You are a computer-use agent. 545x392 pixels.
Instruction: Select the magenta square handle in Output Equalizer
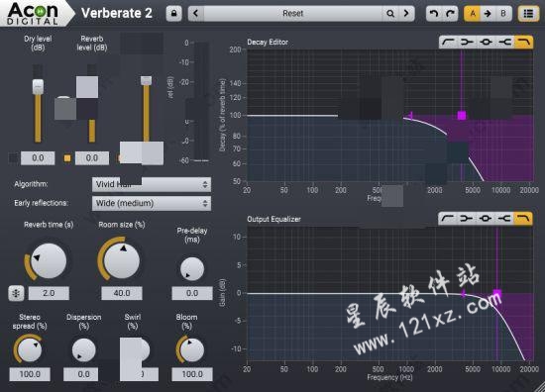click(x=497, y=294)
